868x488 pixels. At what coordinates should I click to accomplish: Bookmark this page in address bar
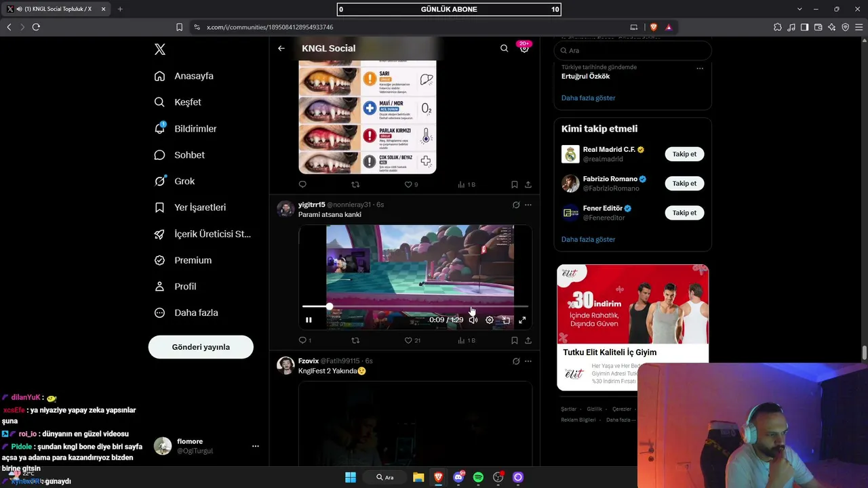pyautogui.click(x=179, y=27)
